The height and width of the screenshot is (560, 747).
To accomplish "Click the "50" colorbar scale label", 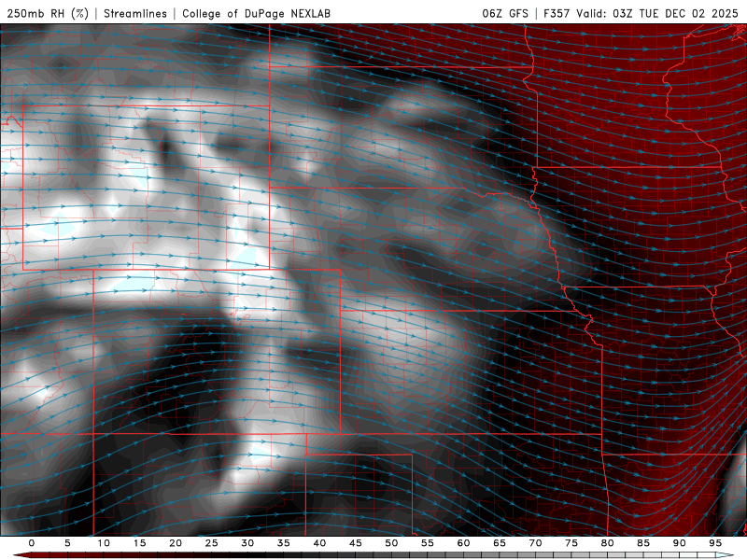I will 391,543.
